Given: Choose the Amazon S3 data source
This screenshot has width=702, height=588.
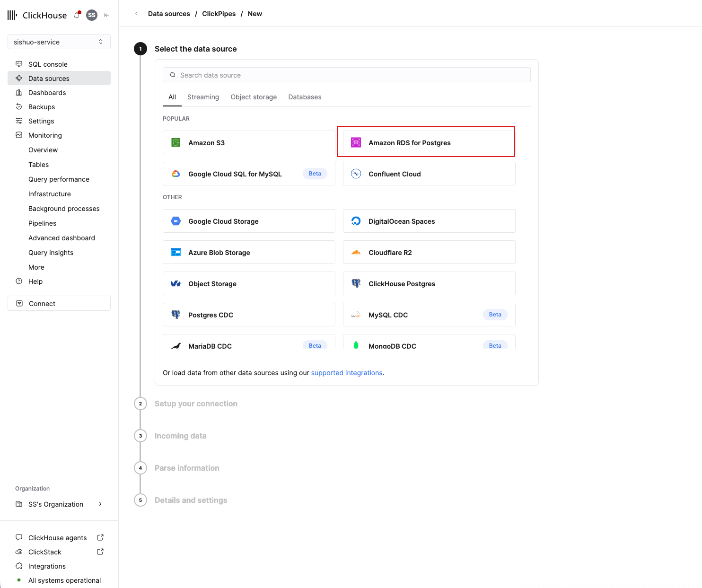Looking at the screenshot, I should click(x=249, y=142).
